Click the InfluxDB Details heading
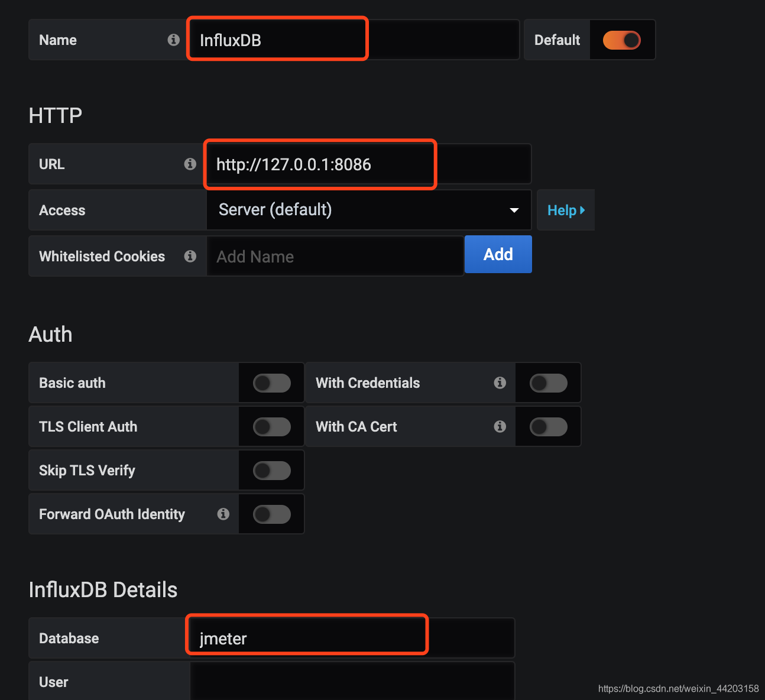 tap(103, 590)
